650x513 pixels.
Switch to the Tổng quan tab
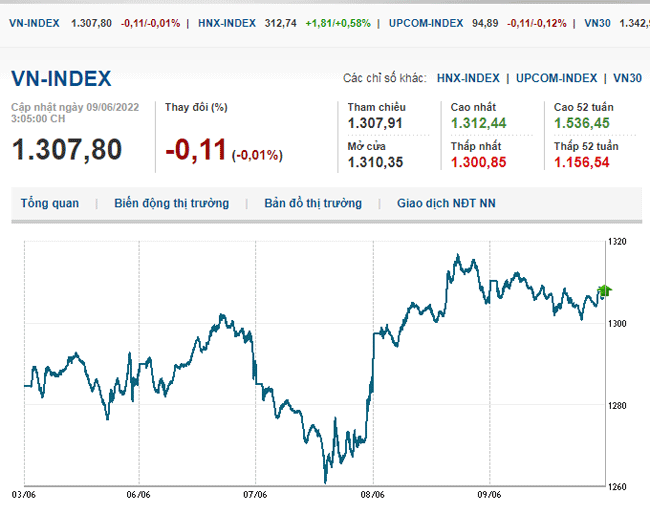[49, 203]
